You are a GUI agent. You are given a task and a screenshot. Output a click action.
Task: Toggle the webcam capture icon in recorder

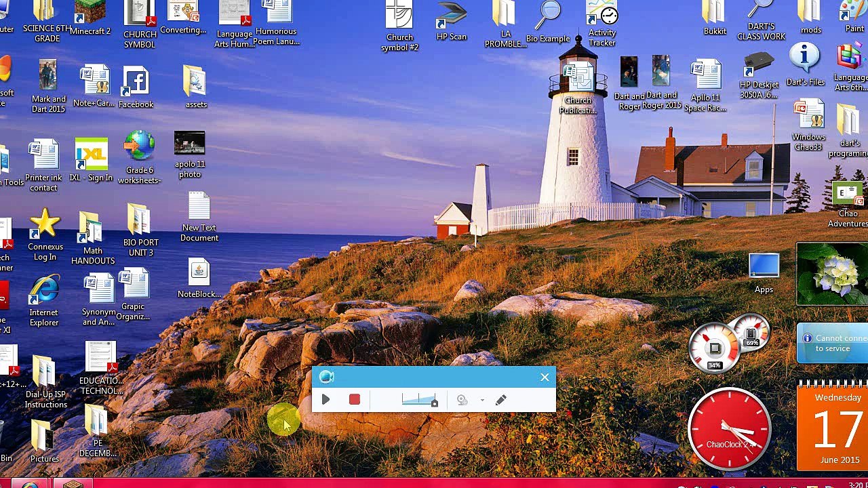pos(462,400)
